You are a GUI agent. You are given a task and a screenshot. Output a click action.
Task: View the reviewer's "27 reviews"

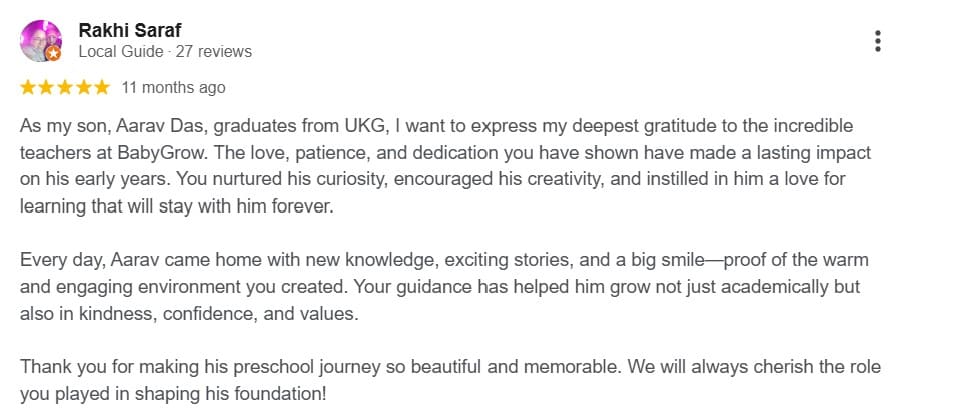point(213,51)
